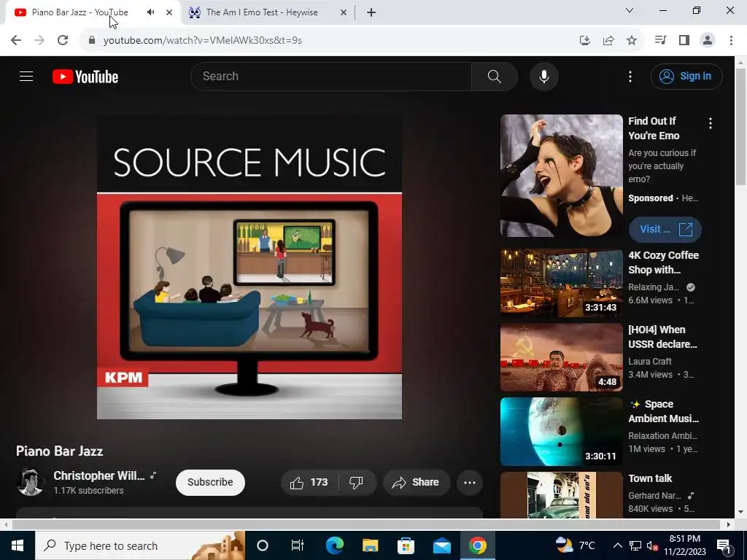Open Chrome three-dot menu
This screenshot has height=560, width=747.
(x=731, y=40)
